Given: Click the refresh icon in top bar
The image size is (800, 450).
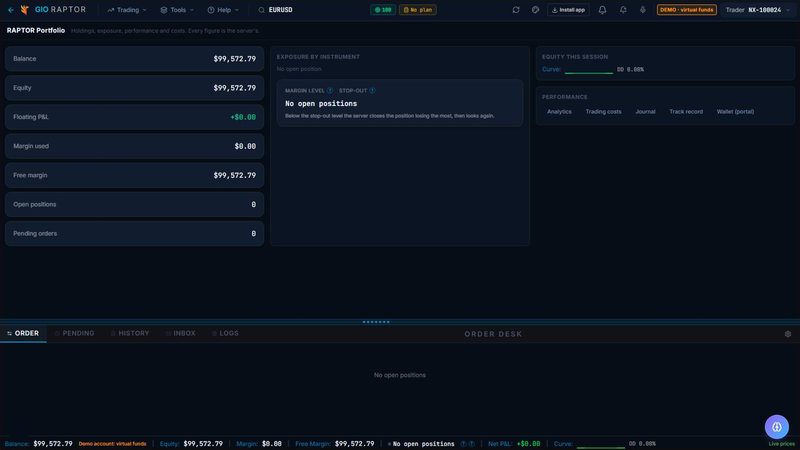Looking at the screenshot, I should click(x=516, y=10).
